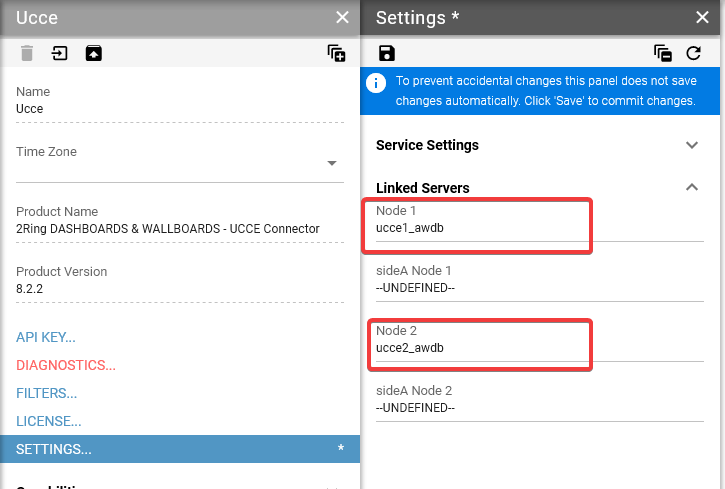Click the Node 1 ucce1_awdb field

pos(480,228)
